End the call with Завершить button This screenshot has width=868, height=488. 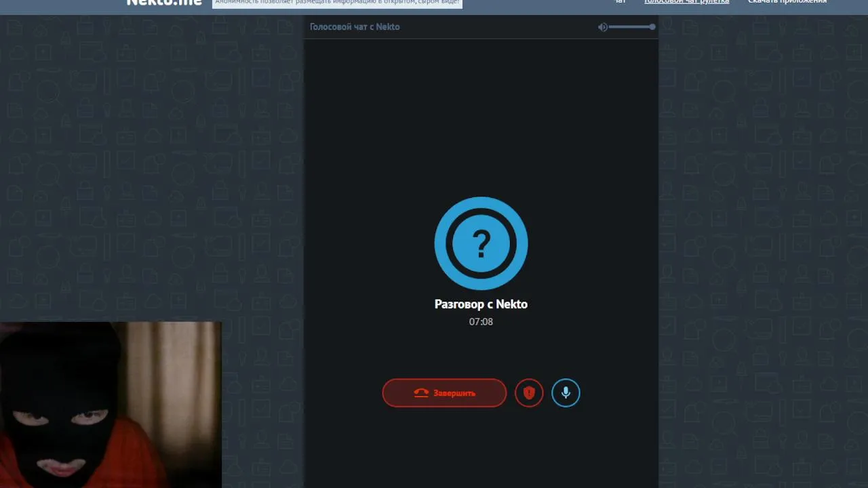point(444,393)
